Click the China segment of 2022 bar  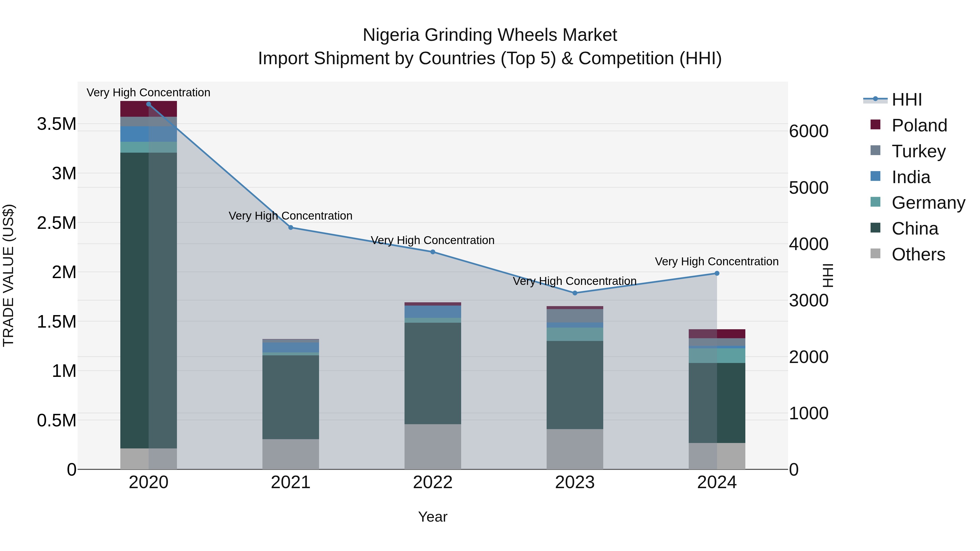pos(433,373)
